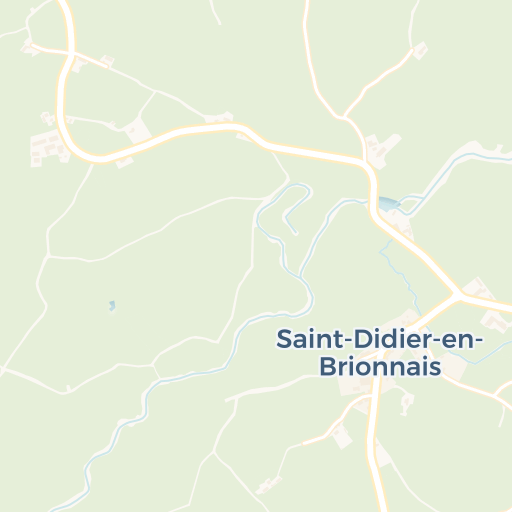The width and height of the screenshot is (512, 512).
Task: Click the Saint-Didier-en-Brionnais town label
Action: (380, 352)
